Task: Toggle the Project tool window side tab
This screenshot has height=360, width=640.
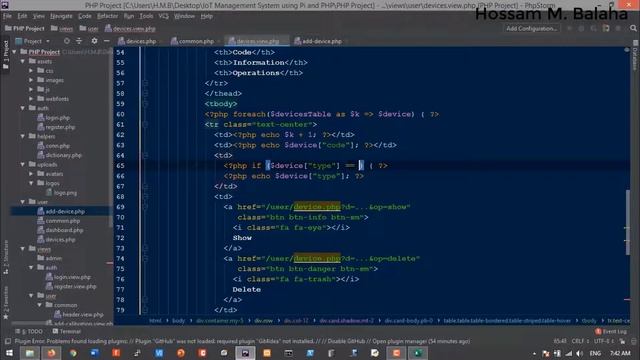Action: (x=6, y=56)
